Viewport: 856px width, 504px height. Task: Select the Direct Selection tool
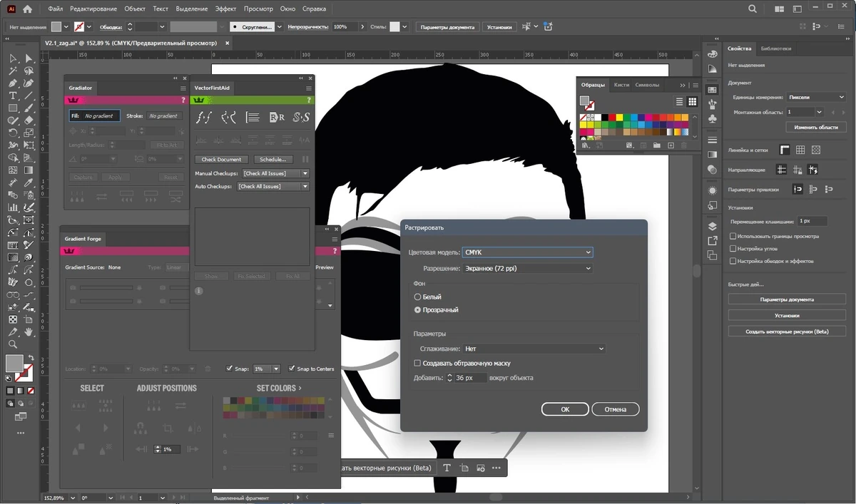(29, 58)
